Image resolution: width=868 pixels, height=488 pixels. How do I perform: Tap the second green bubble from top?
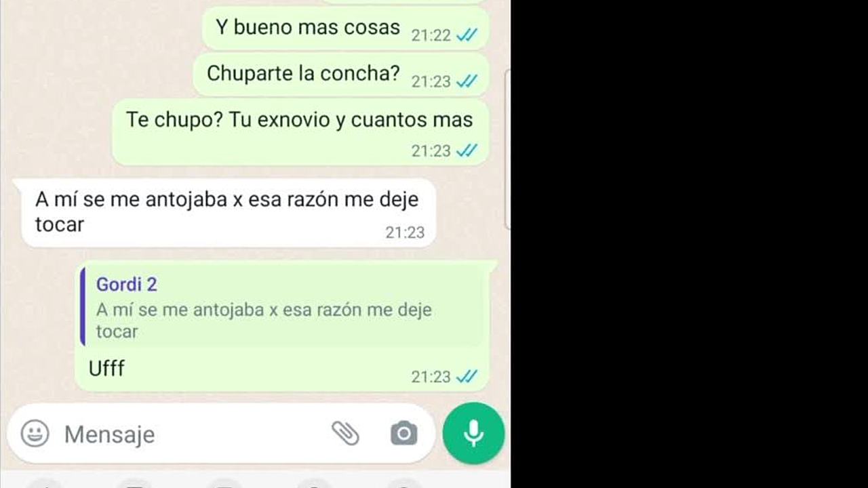341,75
